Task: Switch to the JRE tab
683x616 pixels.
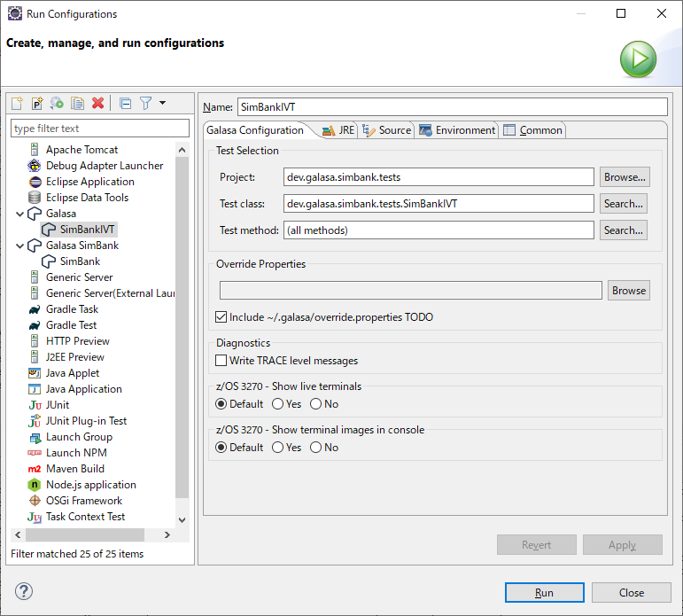Action: click(339, 130)
